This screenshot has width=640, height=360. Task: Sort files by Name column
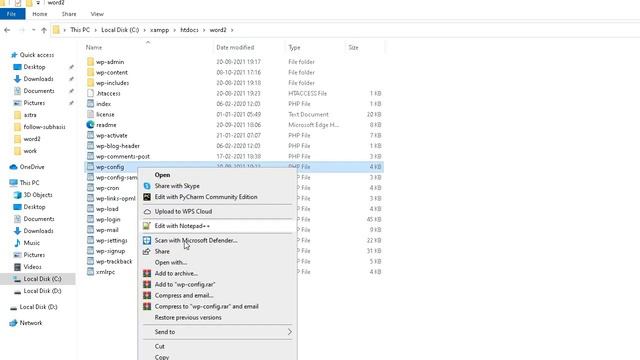point(94,47)
